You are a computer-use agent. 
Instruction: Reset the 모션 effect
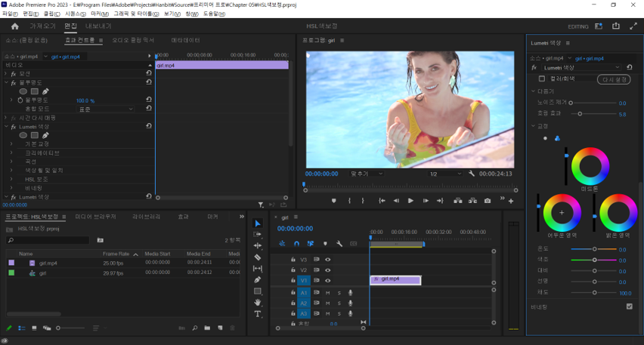149,73
